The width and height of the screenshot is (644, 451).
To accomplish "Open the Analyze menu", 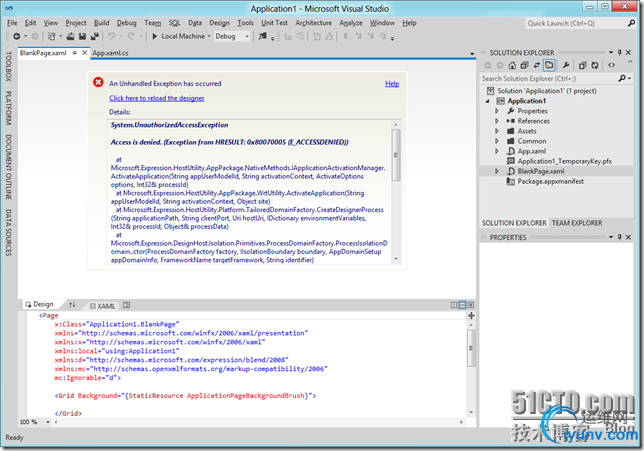I will click(351, 23).
